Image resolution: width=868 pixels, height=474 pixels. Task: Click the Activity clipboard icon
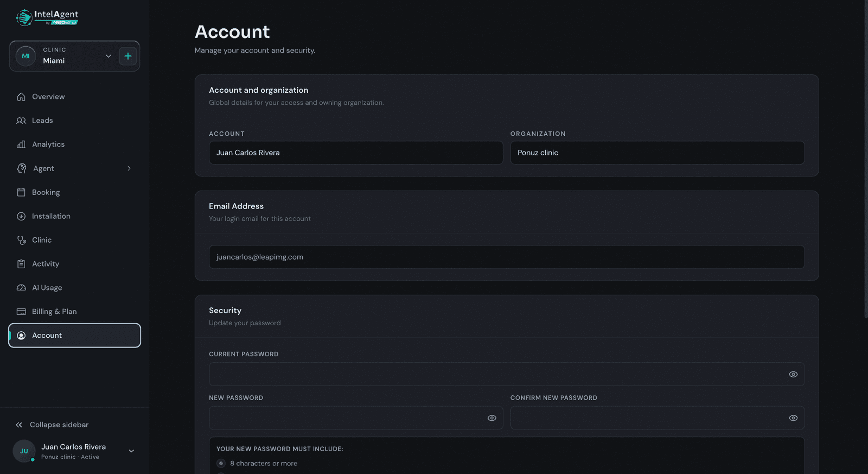(x=21, y=264)
